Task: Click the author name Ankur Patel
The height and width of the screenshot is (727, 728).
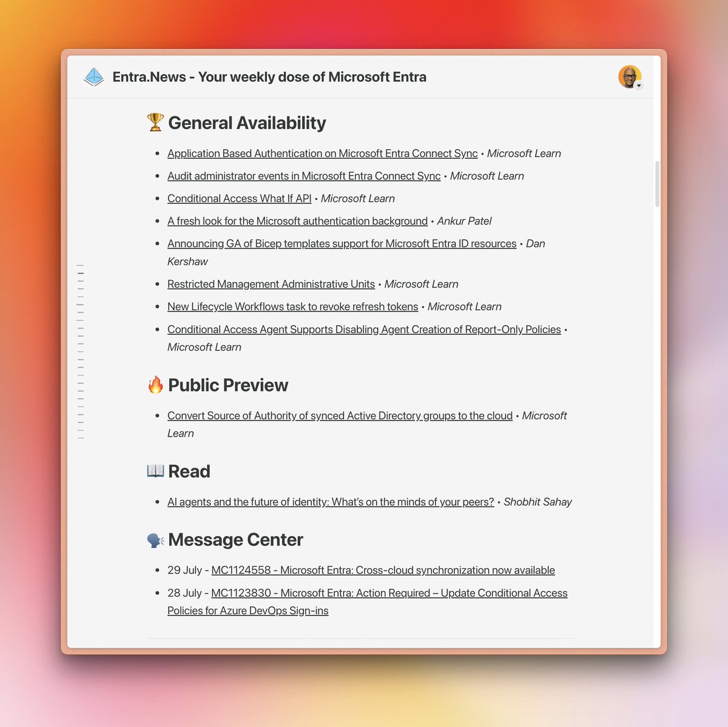Action: coord(464,221)
